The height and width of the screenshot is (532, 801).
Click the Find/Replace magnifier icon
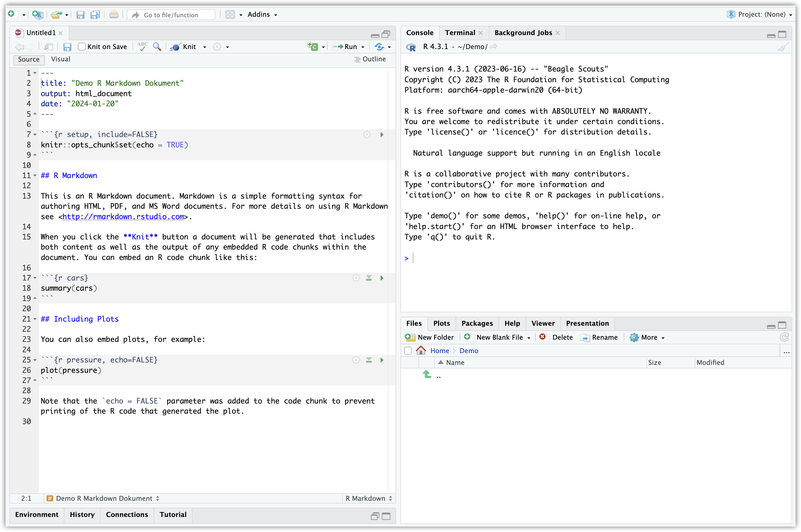[157, 47]
